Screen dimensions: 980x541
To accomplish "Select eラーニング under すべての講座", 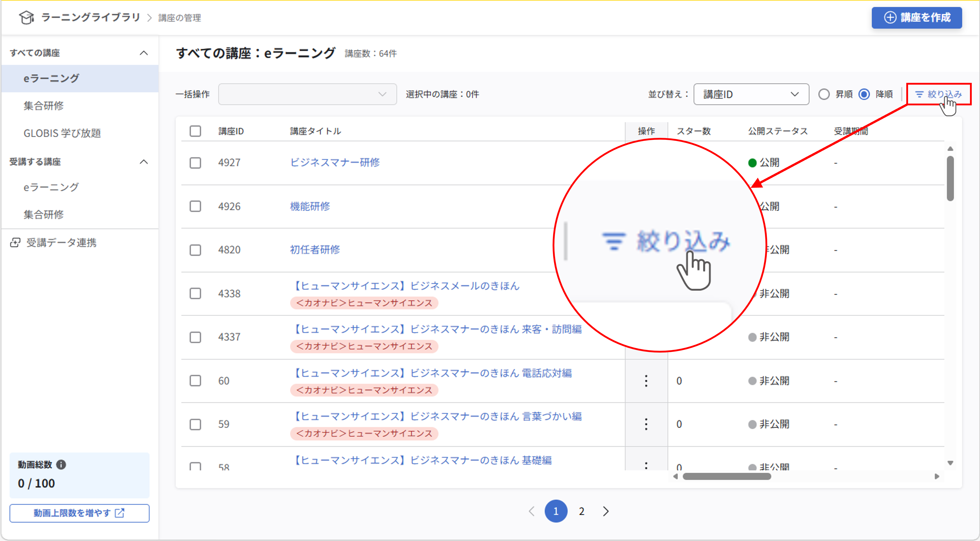I will pyautogui.click(x=80, y=78).
